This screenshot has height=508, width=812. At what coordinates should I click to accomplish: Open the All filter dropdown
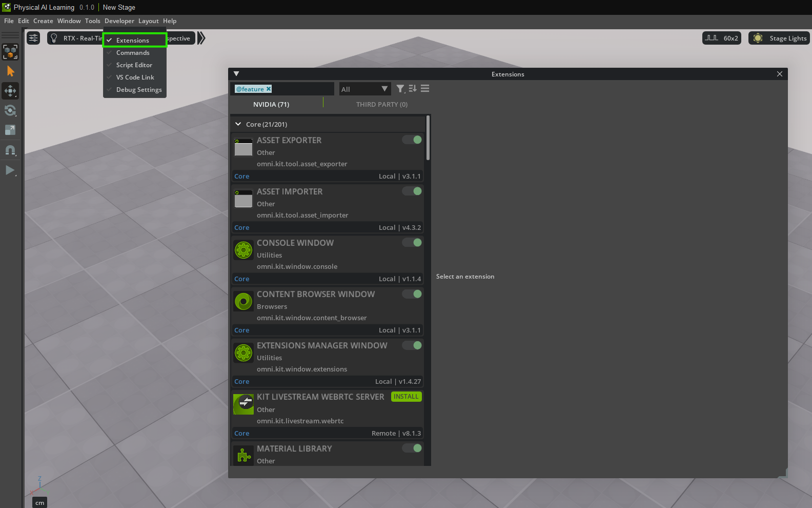click(x=364, y=89)
